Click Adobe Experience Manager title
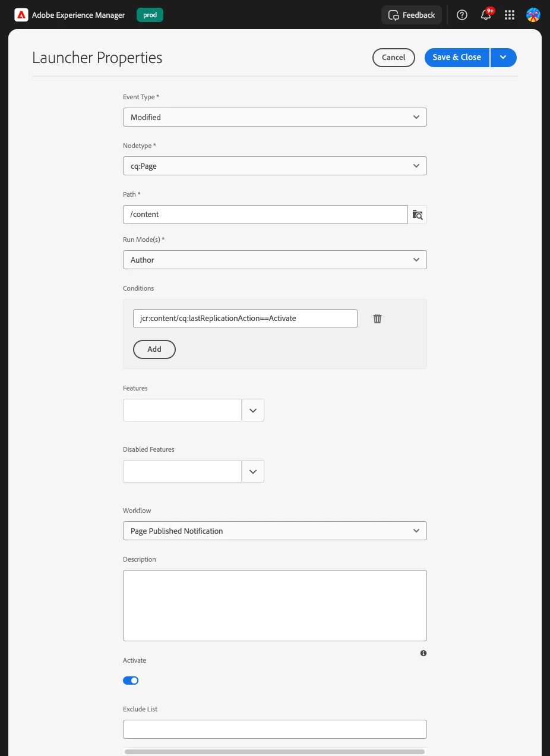 coord(78,15)
